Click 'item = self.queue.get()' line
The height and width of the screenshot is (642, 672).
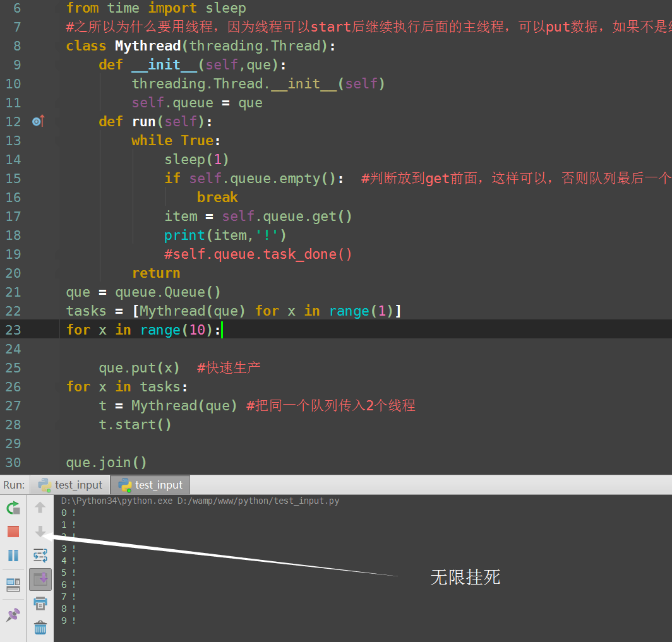[258, 217]
